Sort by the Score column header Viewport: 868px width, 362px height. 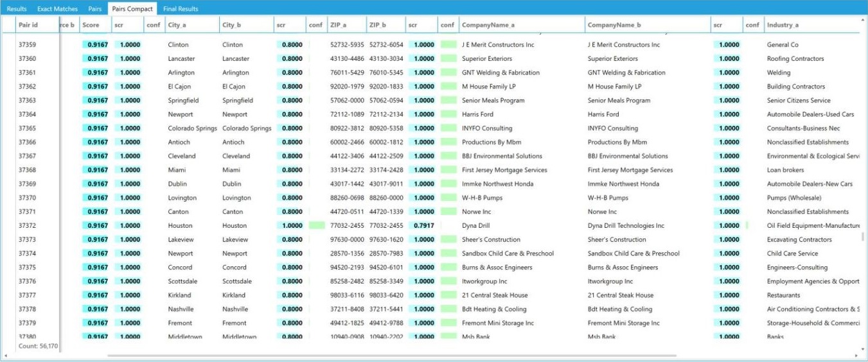(x=91, y=25)
